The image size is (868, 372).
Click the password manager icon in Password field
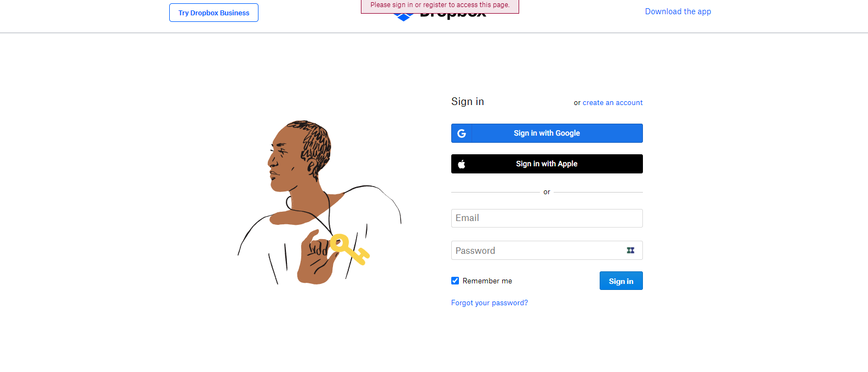click(630, 251)
